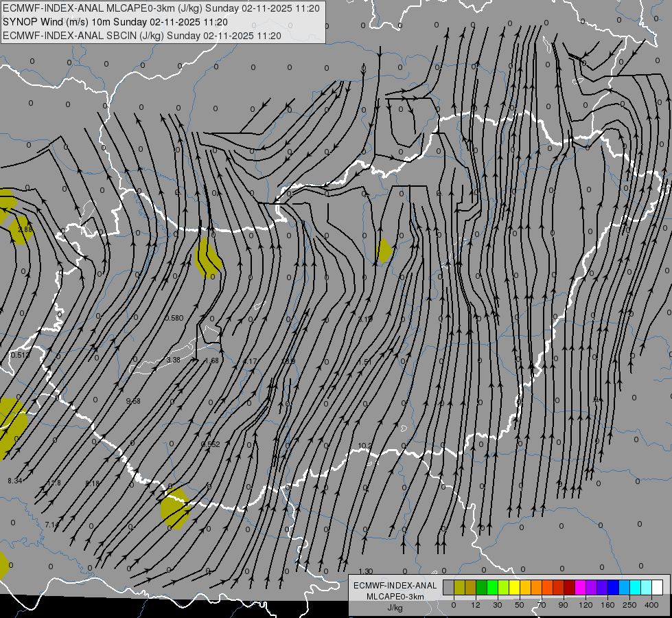Select the olive-yellow legend swatch
The width and height of the screenshot is (672, 618).
click(x=459, y=587)
